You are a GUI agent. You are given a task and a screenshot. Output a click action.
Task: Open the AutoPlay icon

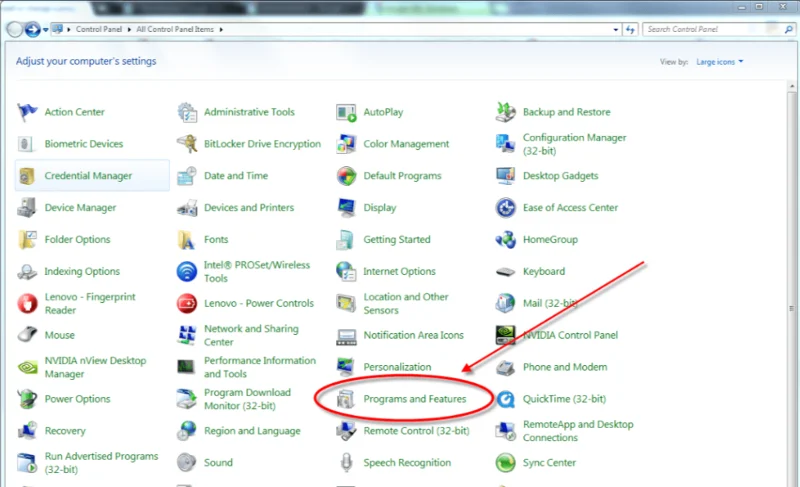pyautogui.click(x=346, y=112)
